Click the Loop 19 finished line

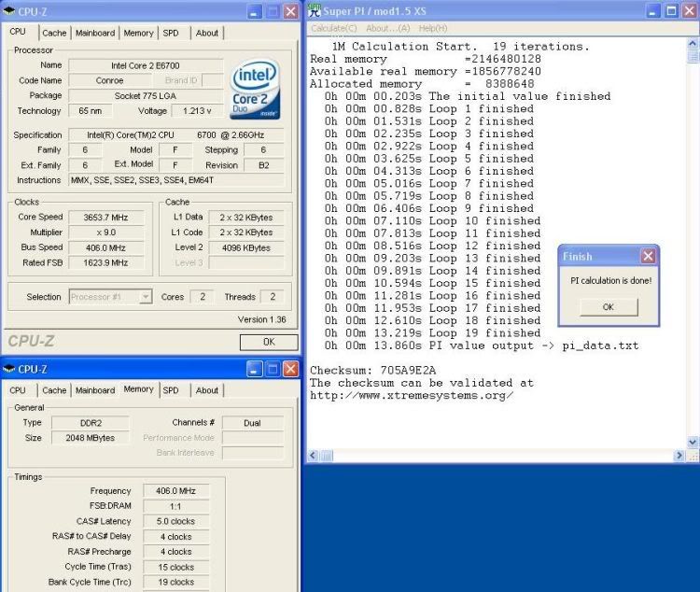[x=432, y=332]
